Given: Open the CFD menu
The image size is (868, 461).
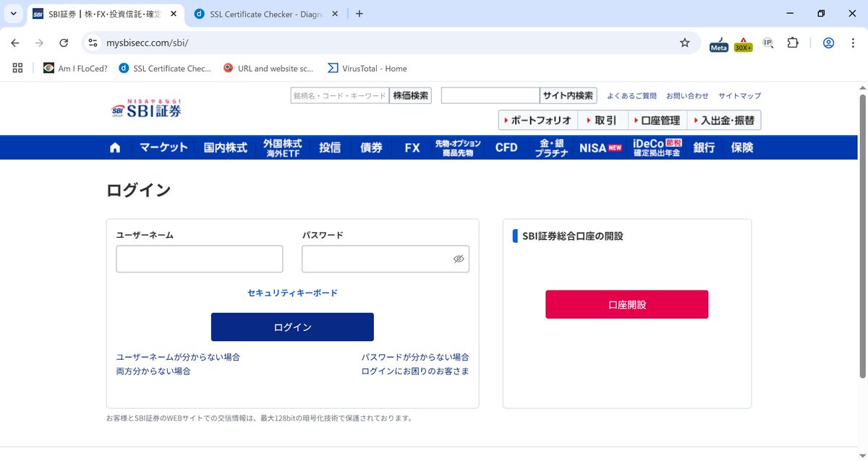Looking at the screenshot, I should point(506,147).
